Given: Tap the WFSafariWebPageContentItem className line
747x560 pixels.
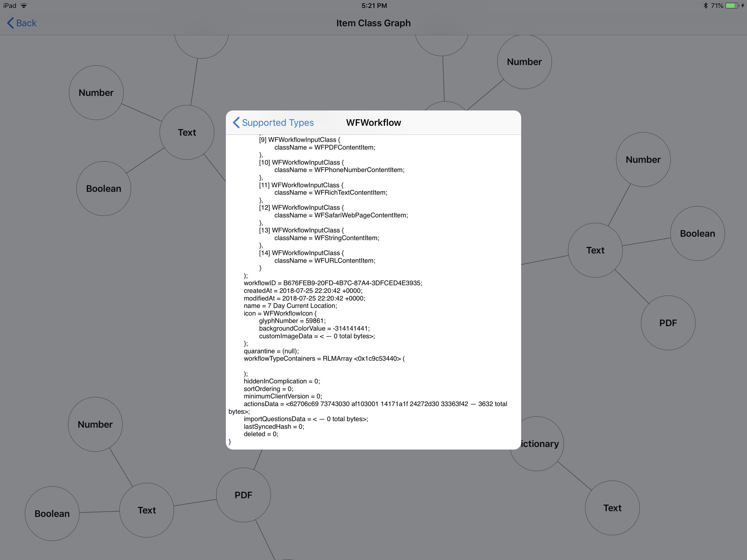Looking at the screenshot, I should [341, 215].
